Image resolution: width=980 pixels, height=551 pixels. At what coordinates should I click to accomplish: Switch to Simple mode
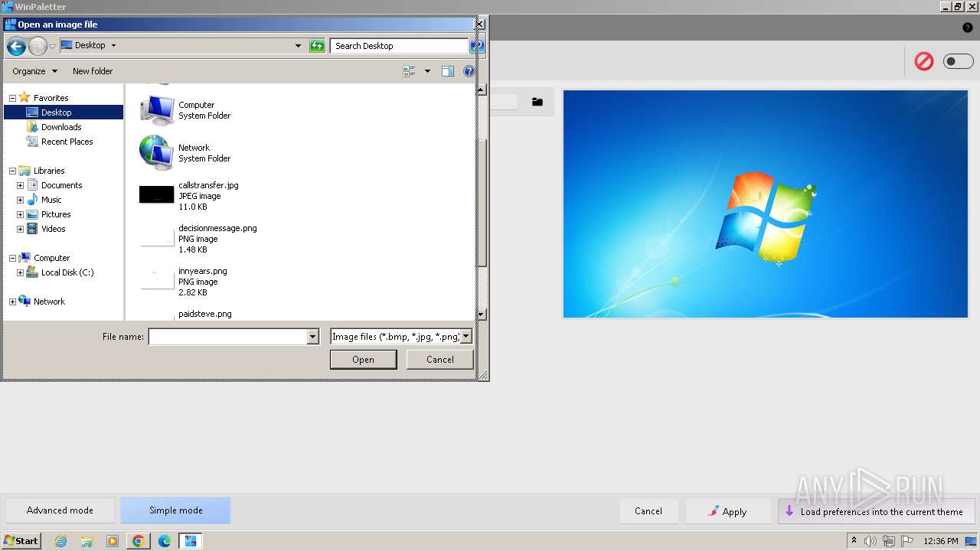(175, 510)
